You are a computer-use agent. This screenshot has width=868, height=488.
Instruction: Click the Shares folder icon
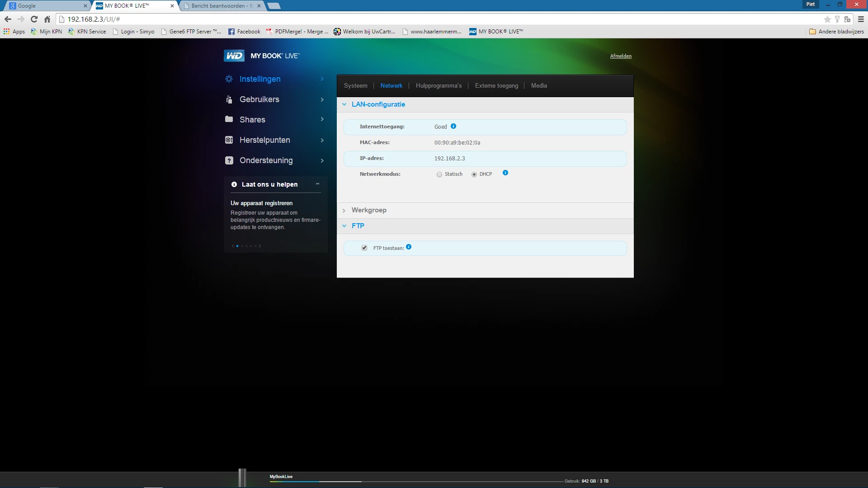tap(229, 119)
